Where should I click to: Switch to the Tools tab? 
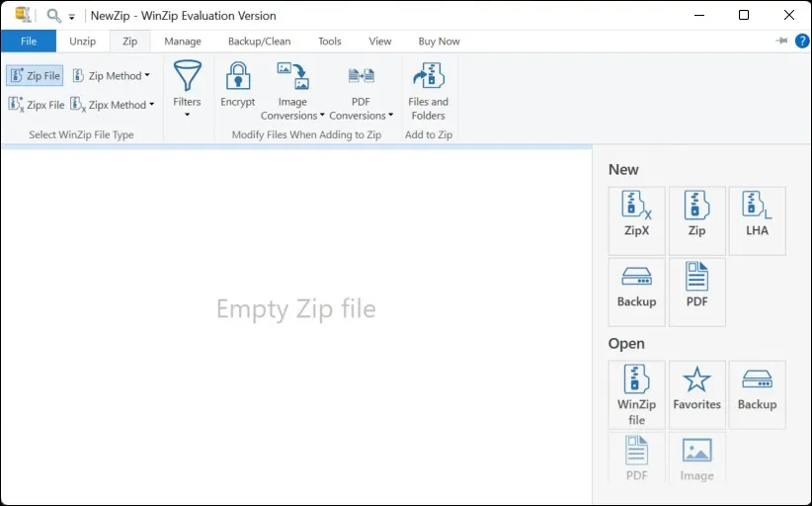coord(329,41)
